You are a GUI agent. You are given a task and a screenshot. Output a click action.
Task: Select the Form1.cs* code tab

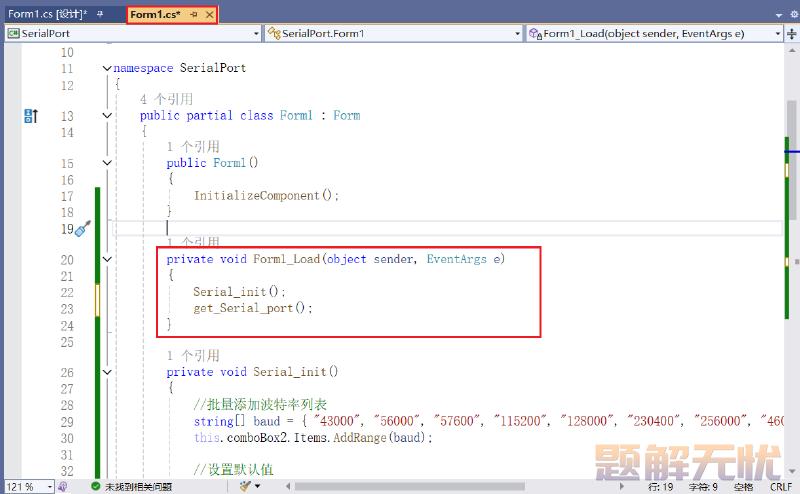[x=155, y=14]
